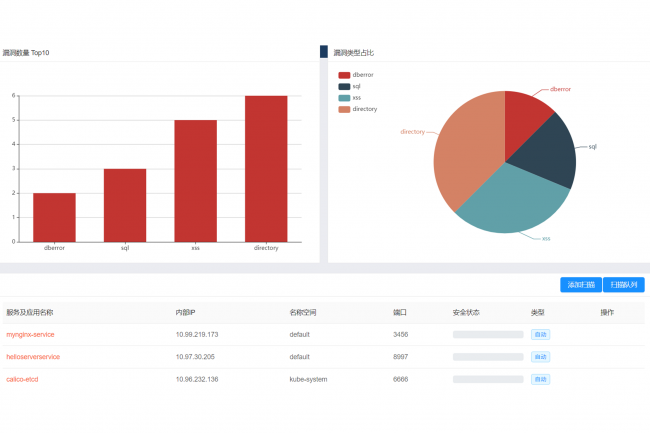
Task: Click the security status bar for calico-etcd
Action: pos(487,379)
